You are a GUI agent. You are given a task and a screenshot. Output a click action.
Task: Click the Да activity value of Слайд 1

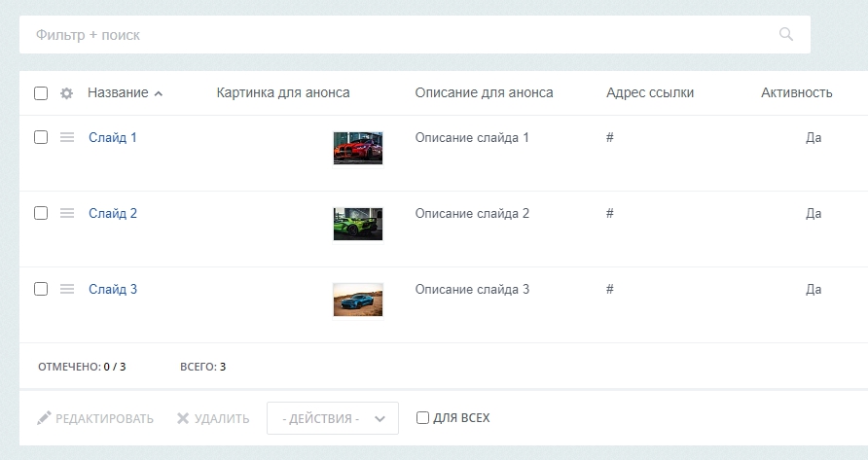814,137
